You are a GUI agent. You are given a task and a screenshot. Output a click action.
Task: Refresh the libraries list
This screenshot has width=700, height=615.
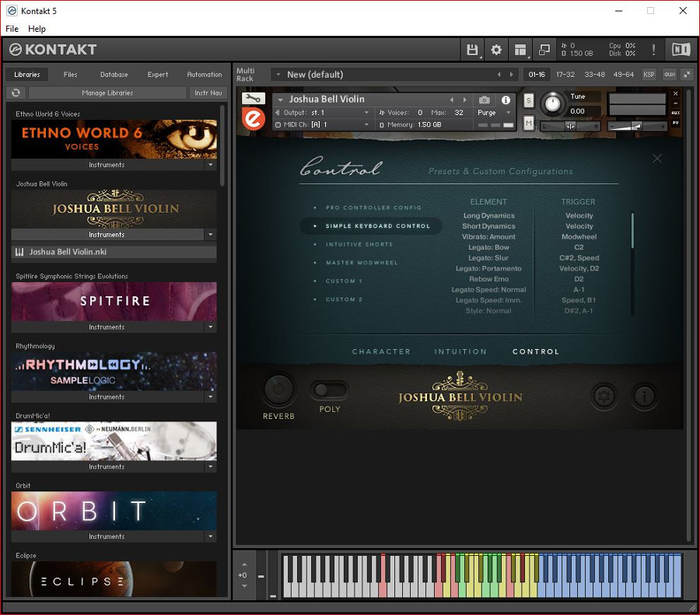[16, 93]
